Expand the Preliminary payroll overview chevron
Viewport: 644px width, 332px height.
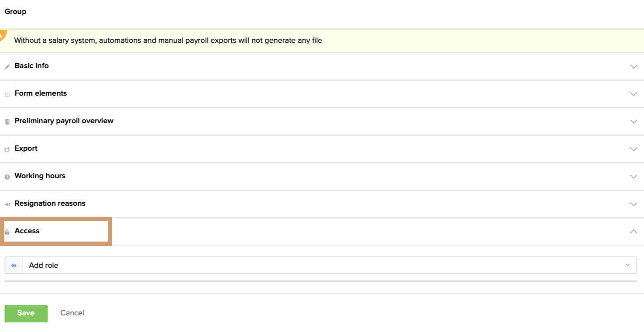(634, 121)
